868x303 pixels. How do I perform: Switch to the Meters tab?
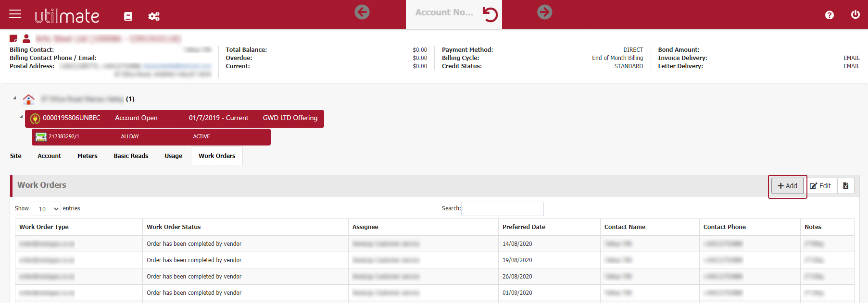point(87,156)
